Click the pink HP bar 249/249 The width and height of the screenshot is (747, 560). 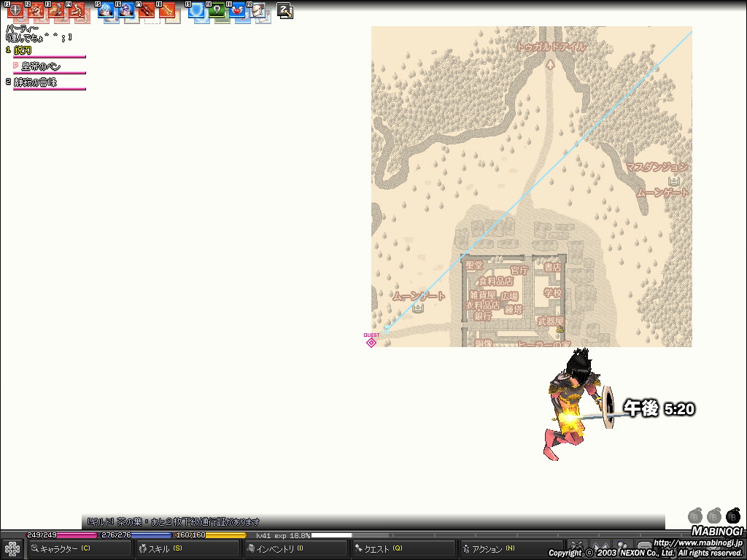tap(61, 535)
